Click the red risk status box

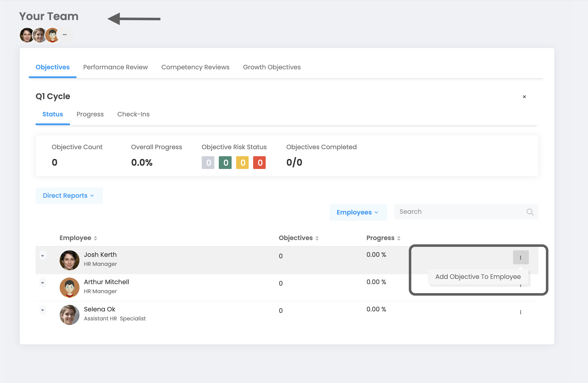click(259, 163)
